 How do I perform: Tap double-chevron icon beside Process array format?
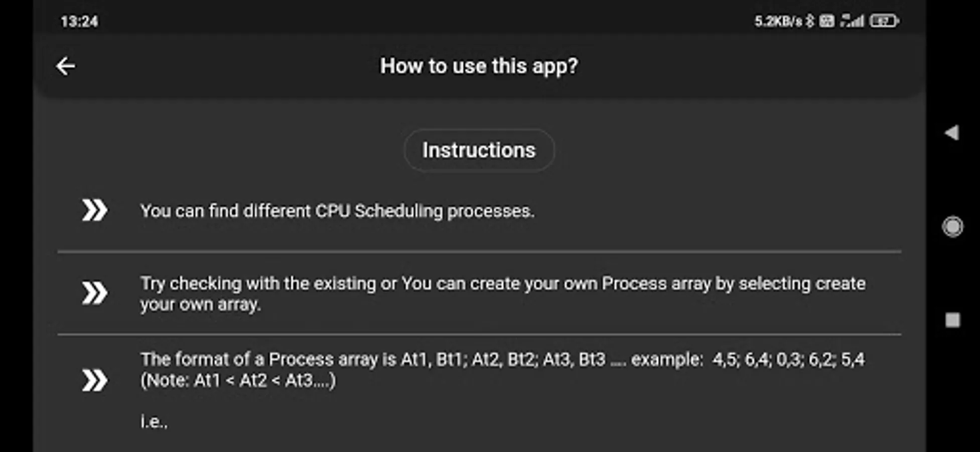point(94,380)
